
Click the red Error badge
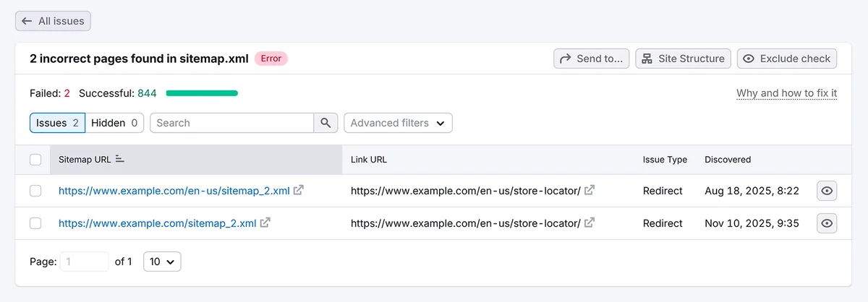[x=271, y=59]
